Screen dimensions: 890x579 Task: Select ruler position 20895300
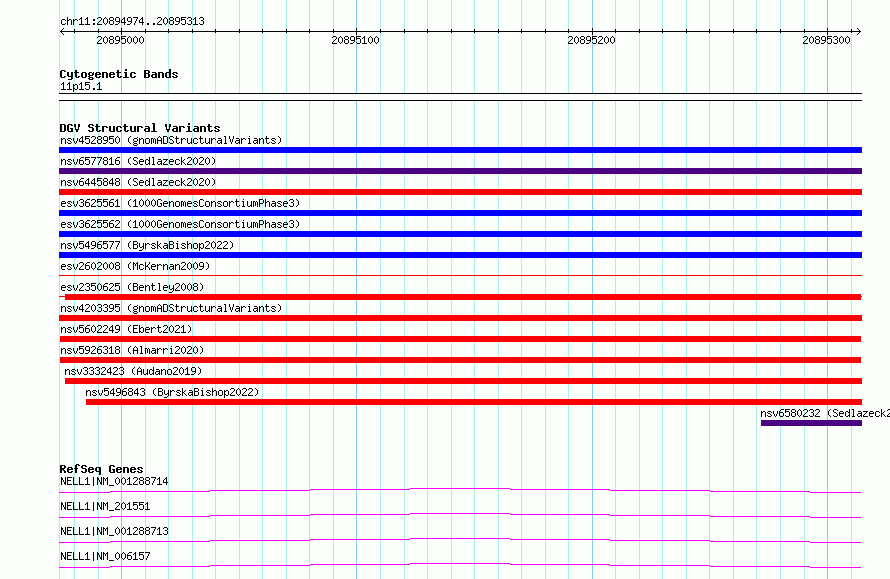pyautogui.click(x=826, y=40)
